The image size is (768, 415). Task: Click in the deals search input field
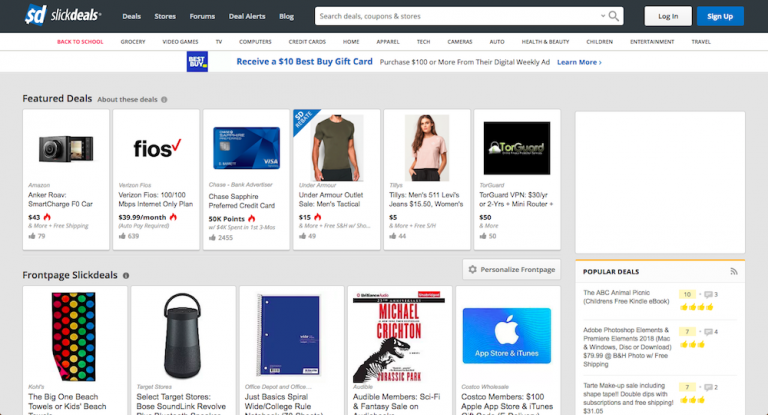click(460, 16)
